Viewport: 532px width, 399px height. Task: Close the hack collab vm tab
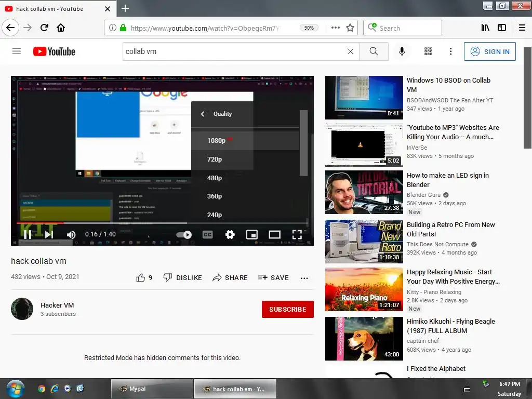[x=108, y=9]
